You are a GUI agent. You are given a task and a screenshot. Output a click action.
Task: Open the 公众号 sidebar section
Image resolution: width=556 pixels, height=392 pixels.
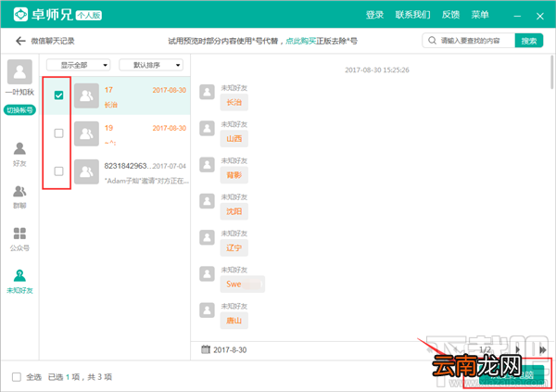[19, 239]
